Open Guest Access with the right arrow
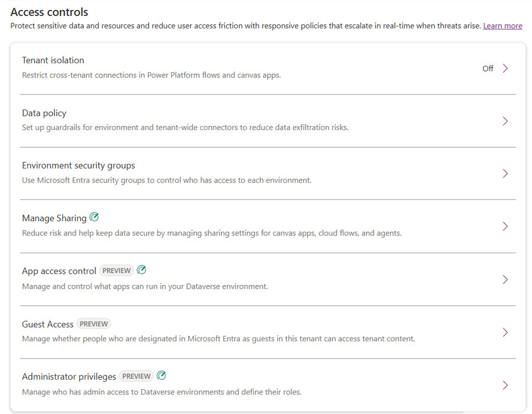 505,332
